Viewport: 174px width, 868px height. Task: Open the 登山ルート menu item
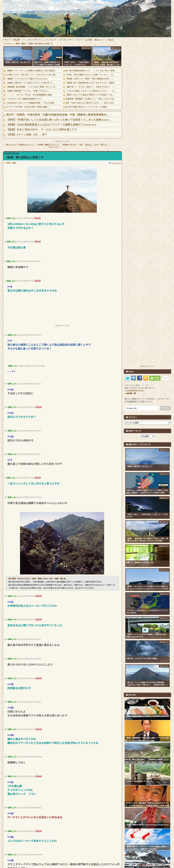point(100,40)
